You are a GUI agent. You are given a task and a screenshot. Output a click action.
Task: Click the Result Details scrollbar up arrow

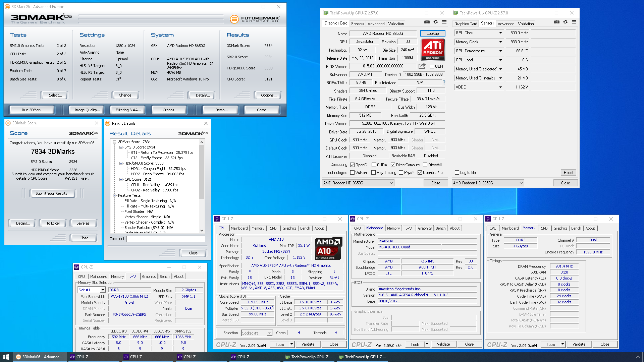pyautogui.click(x=202, y=142)
